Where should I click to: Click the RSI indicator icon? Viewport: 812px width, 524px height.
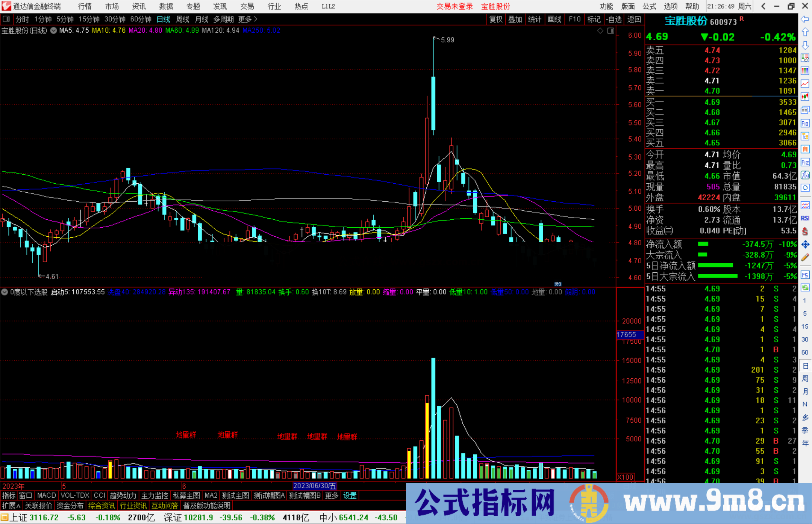click(805, 218)
